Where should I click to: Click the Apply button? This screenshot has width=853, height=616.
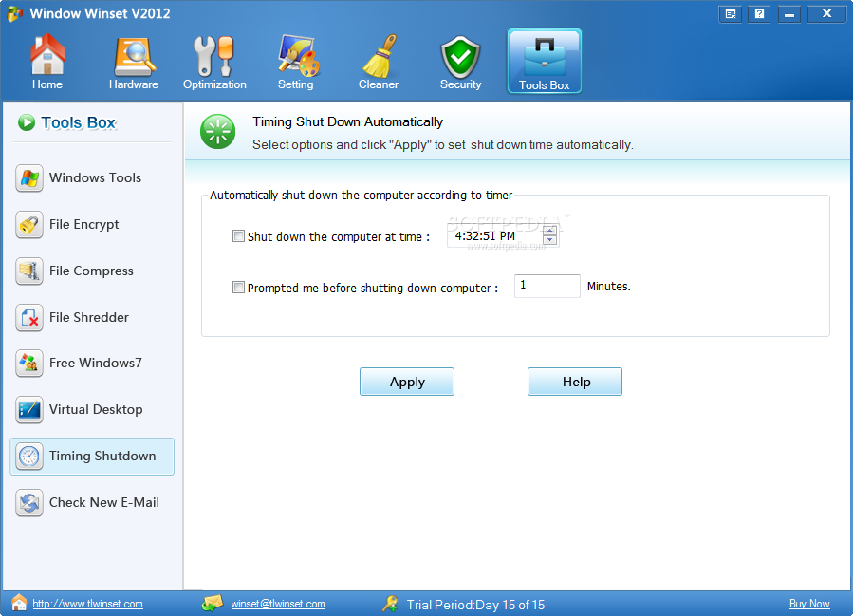[407, 382]
